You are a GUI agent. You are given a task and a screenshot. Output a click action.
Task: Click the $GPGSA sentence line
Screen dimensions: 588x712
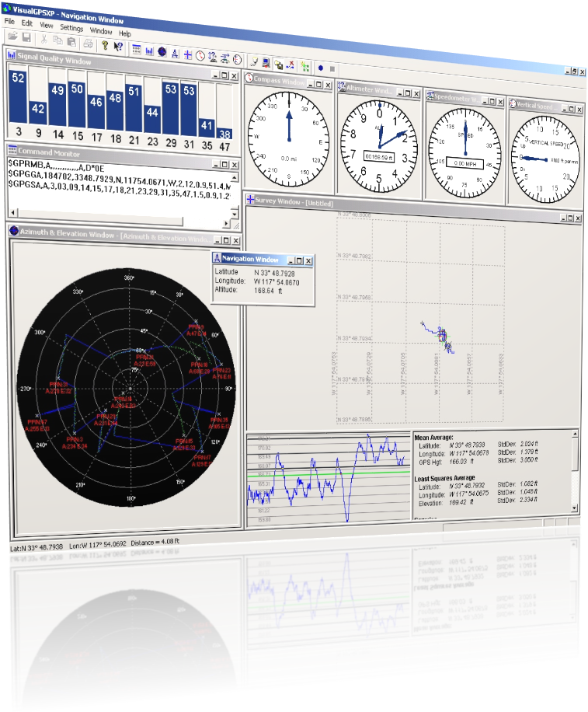[120, 190]
